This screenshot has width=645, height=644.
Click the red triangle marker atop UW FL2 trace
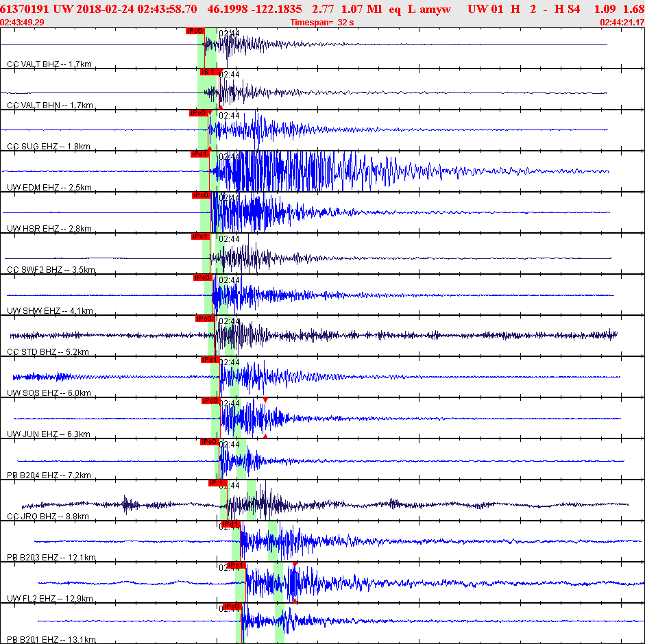(295, 564)
